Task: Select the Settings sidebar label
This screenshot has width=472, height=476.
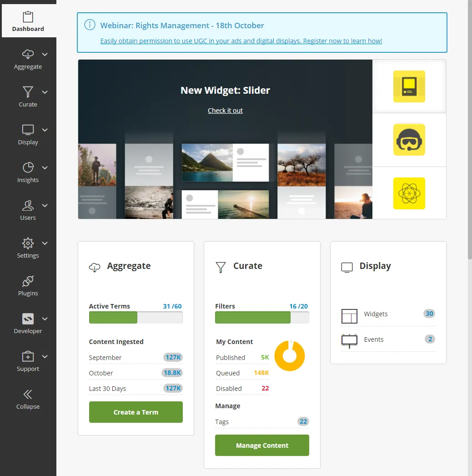Action: click(28, 256)
